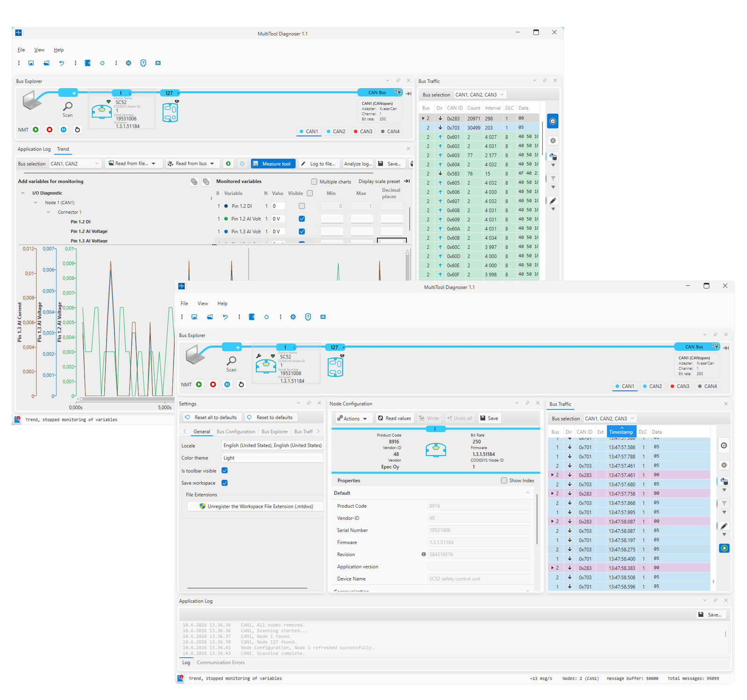Toggle Save workspace checkbox
Viewport: 747px width, 700px height.
click(x=225, y=483)
